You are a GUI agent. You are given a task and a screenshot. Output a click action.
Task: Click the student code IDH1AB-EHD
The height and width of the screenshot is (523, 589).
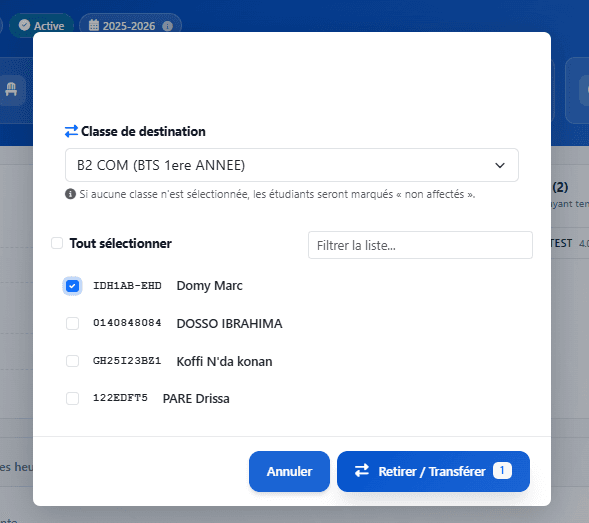click(x=127, y=286)
